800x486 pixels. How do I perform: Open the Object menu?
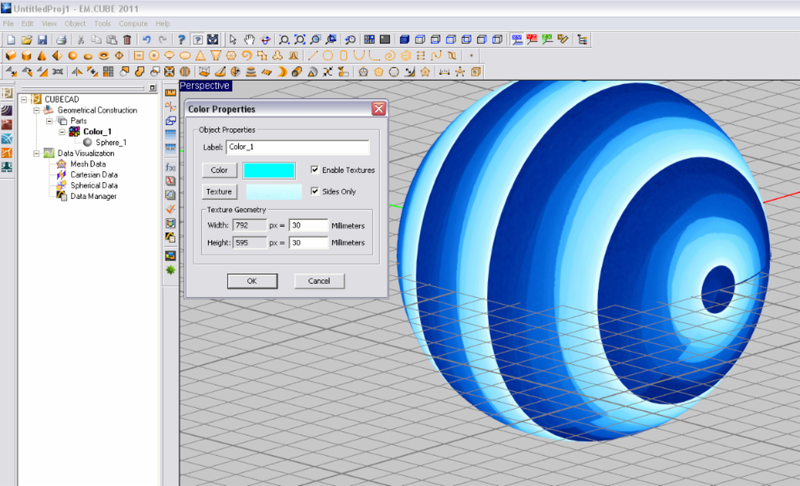click(x=75, y=23)
